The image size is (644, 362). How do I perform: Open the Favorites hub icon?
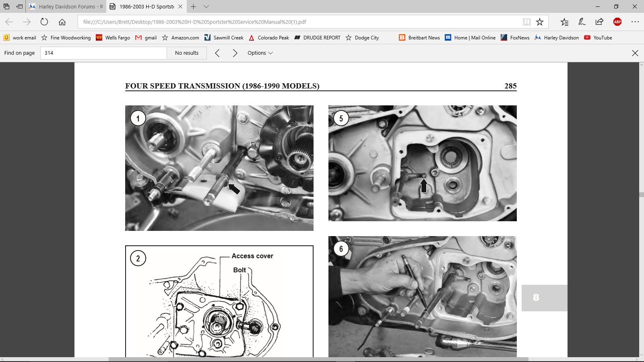564,22
